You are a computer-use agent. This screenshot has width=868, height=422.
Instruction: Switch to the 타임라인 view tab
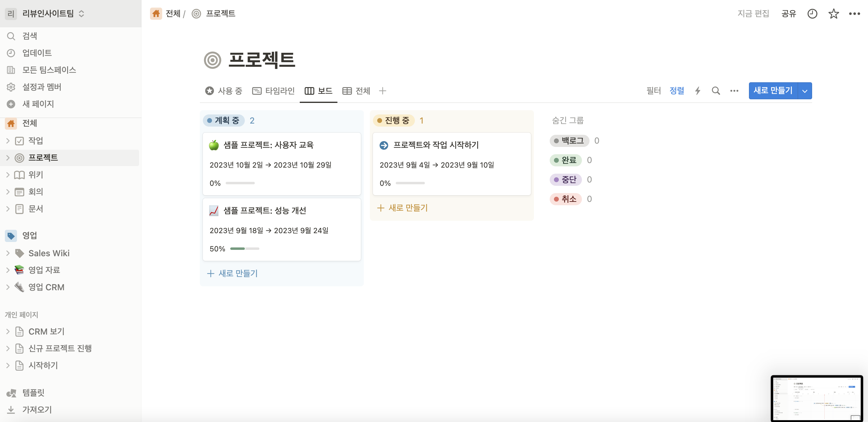(274, 90)
